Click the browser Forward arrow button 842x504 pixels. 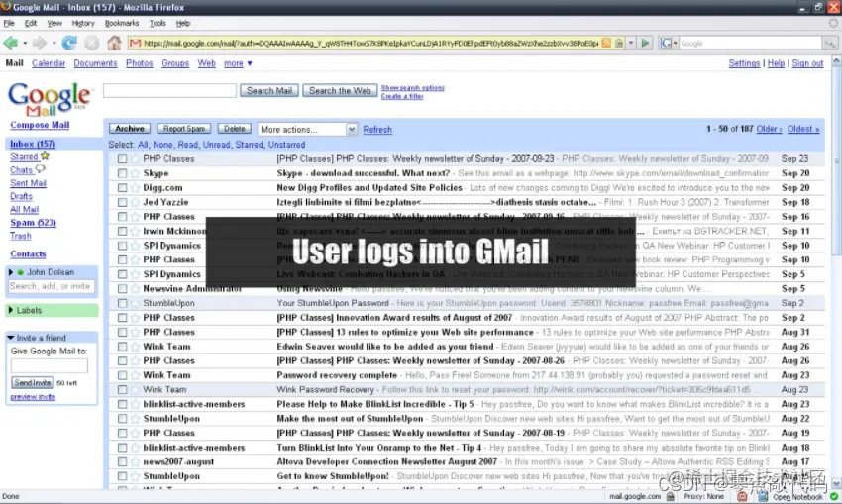tap(40, 43)
